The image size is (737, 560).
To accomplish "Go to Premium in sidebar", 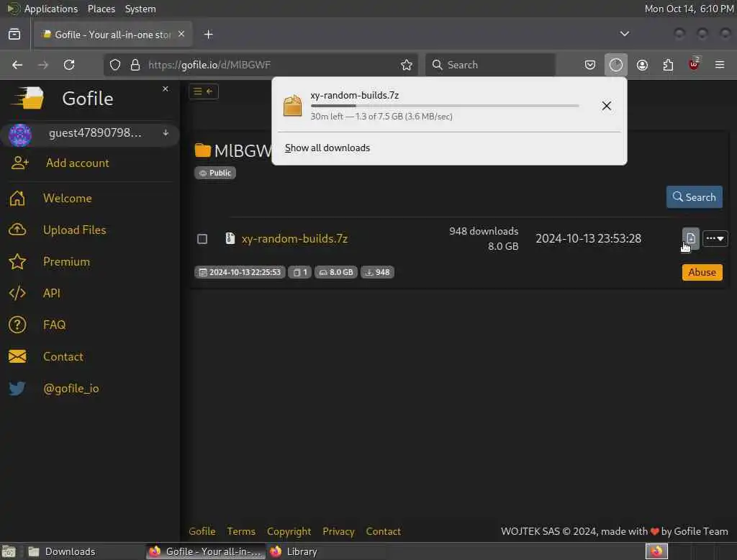I will point(67,262).
